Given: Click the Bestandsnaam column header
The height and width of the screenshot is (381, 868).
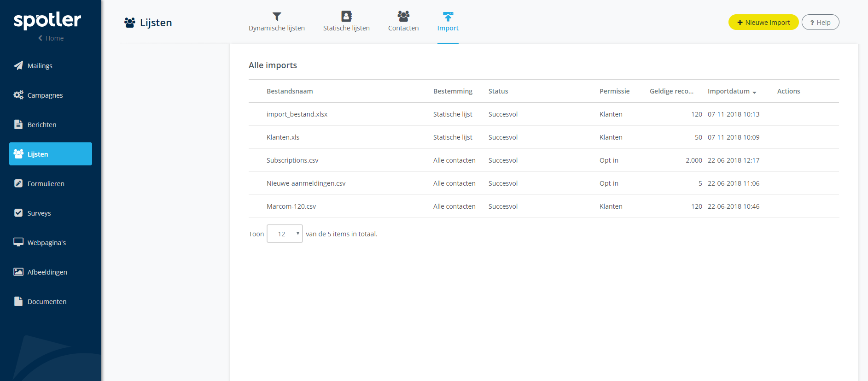Looking at the screenshot, I should pyautogui.click(x=290, y=91).
